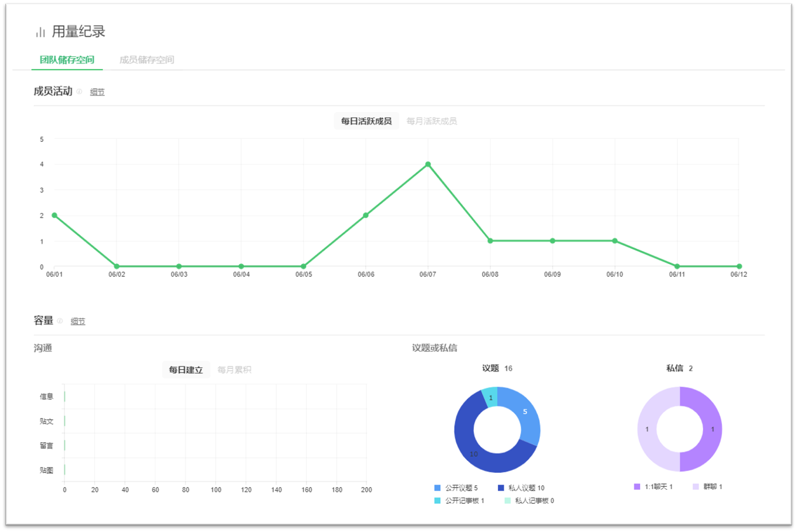
Task: Click the info icon next to 容量
Action: point(60,321)
